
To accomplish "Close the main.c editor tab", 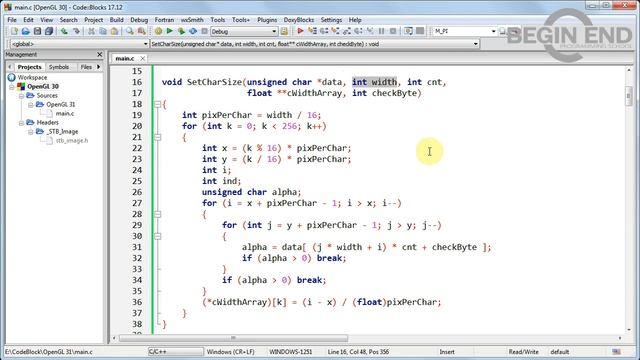I will 142,59.
